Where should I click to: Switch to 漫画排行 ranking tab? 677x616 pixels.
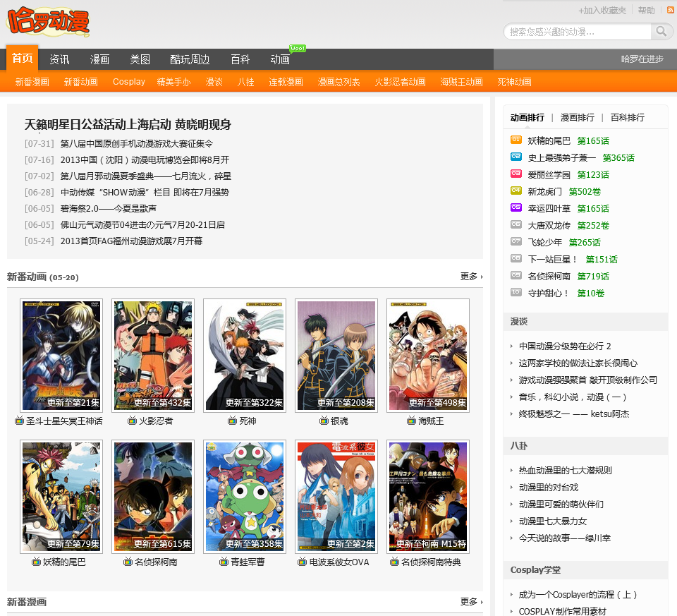[578, 118]
